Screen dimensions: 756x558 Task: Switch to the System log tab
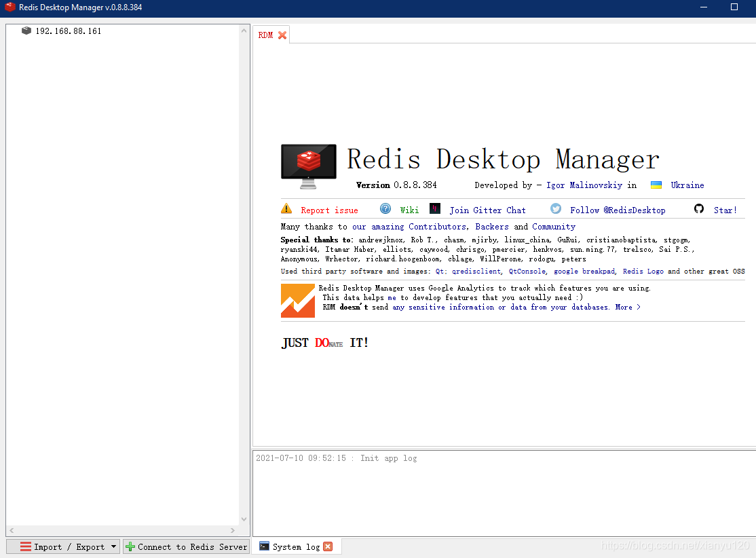point(296,547)
